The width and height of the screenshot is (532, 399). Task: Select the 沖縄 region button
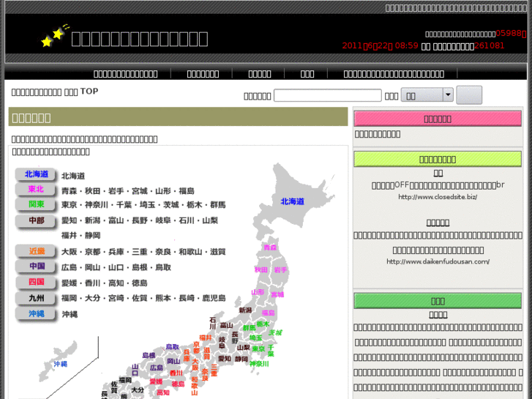click(36, 314)
